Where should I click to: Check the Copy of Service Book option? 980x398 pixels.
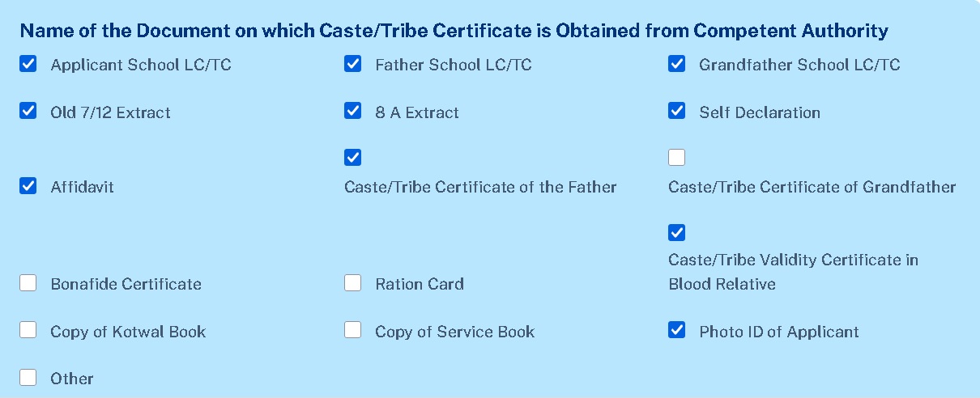(352, 330)
